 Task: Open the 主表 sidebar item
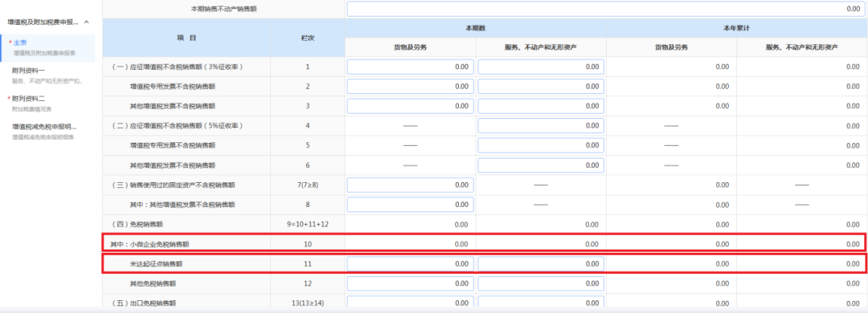tap(47, 47)
